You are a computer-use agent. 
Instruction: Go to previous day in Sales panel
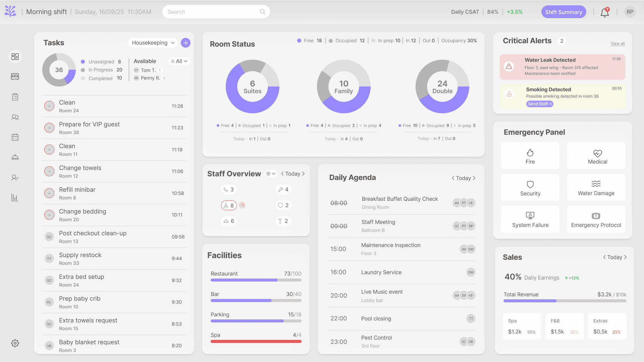[x=604, y=257]
